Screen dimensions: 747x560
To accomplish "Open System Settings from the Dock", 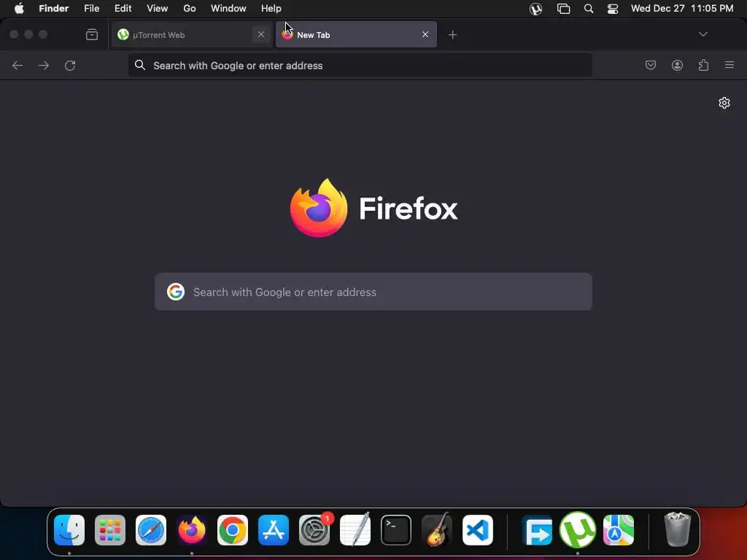I will pyautogui.click(x=314, y=530).
